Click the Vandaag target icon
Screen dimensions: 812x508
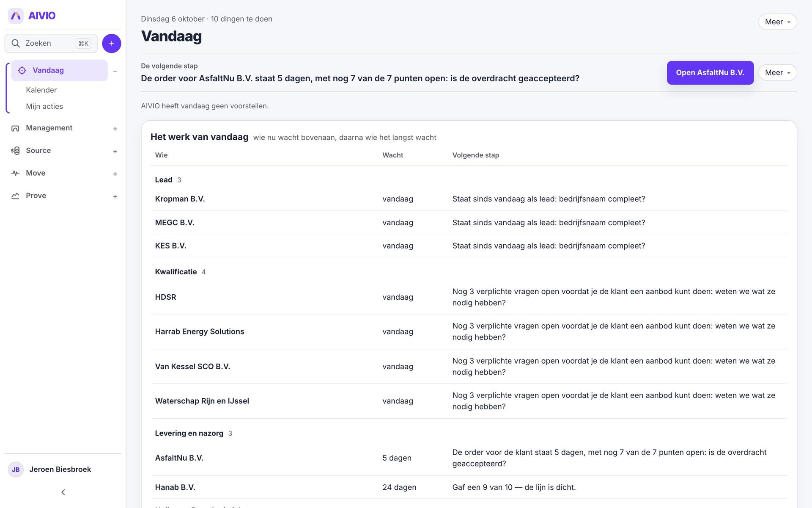(22, 70)
